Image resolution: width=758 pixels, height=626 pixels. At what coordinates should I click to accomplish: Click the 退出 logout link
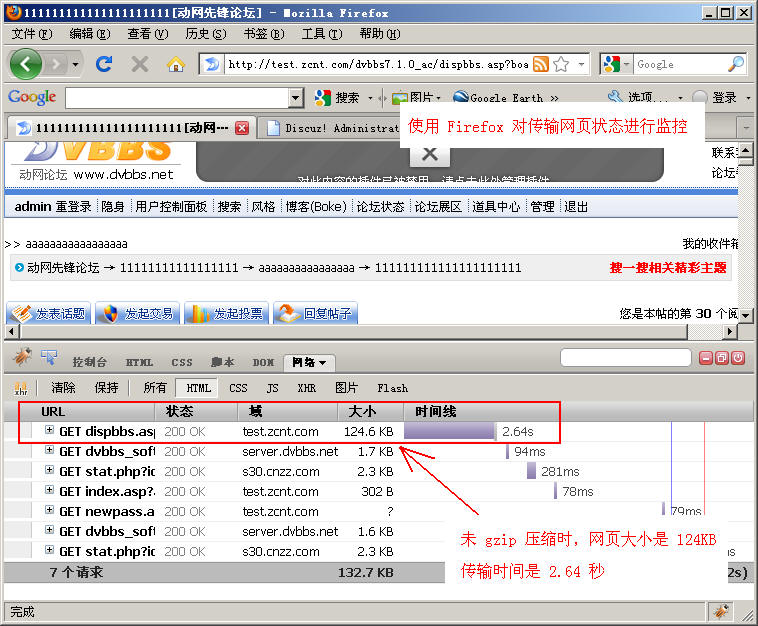point(576,207)
